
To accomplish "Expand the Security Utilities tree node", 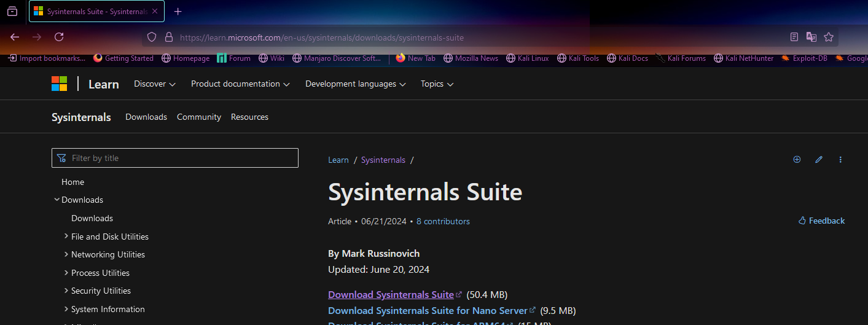I will coord(66,291).
